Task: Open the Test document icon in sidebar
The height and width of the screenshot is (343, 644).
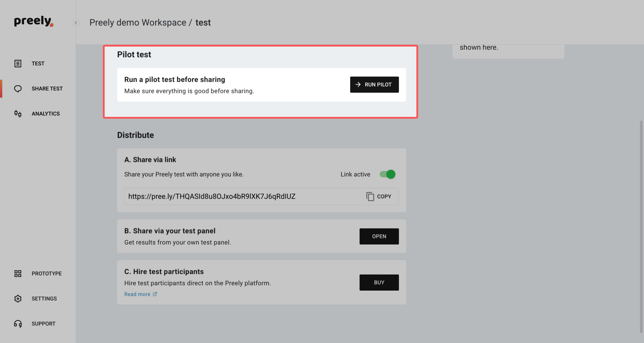Action: [18, 63]
